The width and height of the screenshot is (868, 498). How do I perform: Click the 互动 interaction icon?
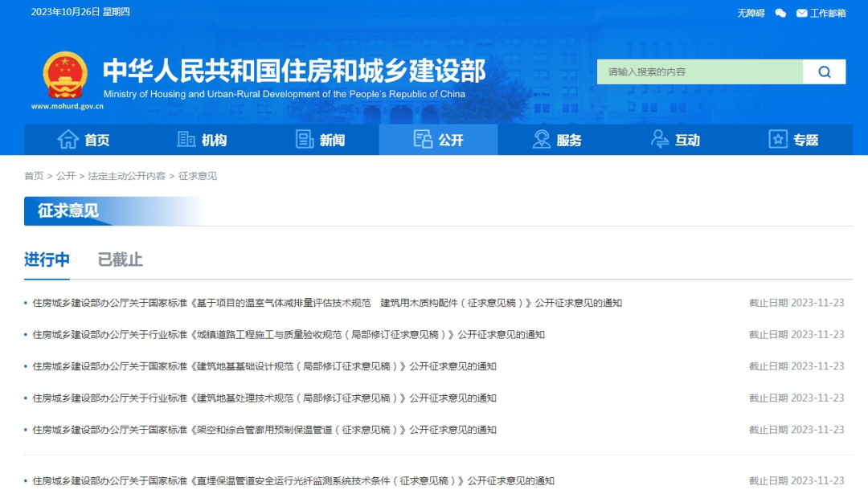coord(659,139)
